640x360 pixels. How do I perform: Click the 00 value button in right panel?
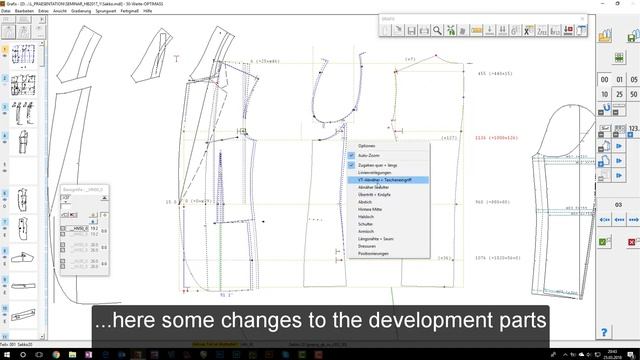(x=604, y=80)
